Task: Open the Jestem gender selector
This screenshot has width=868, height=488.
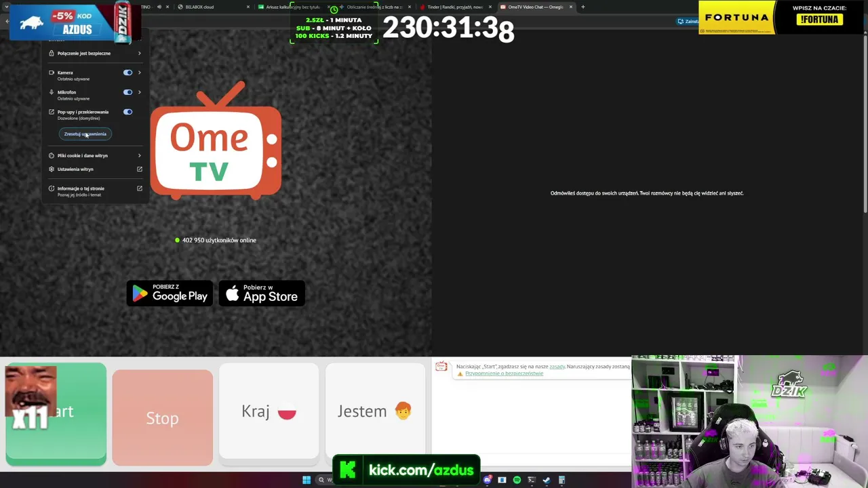Action: (x=375, y=411)
